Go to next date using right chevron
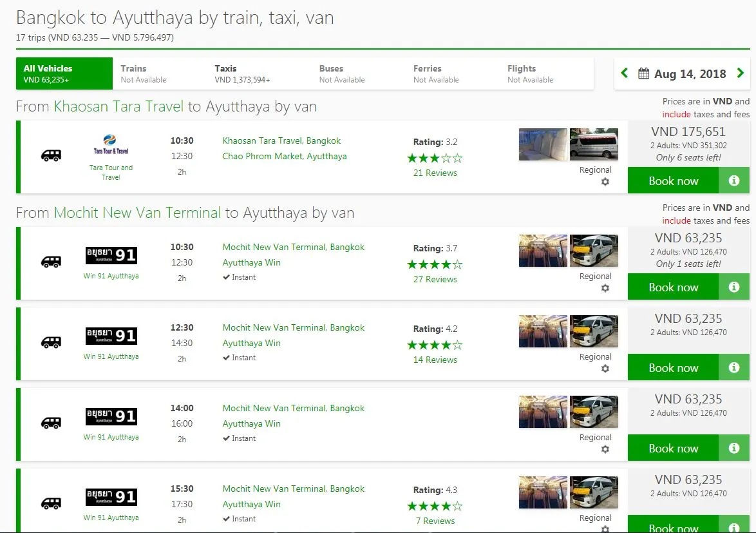The width and height of the screenshot is (756, 533). (741, 73)
